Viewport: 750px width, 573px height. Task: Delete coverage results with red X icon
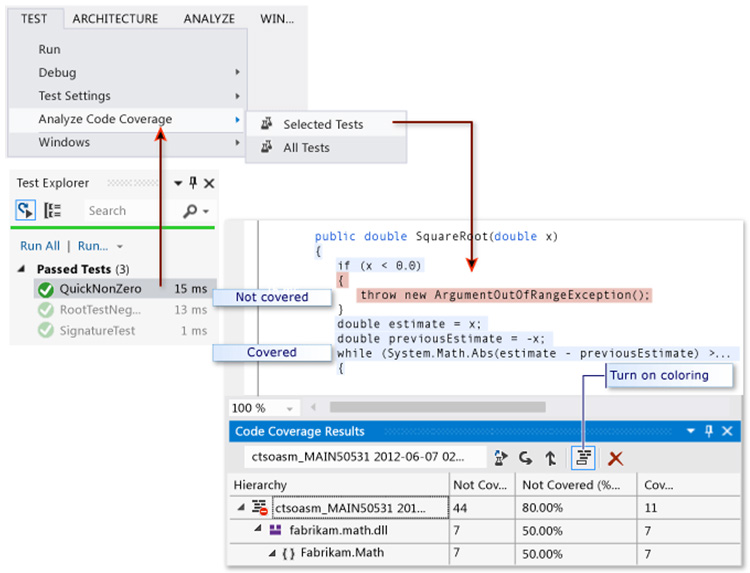616,457
